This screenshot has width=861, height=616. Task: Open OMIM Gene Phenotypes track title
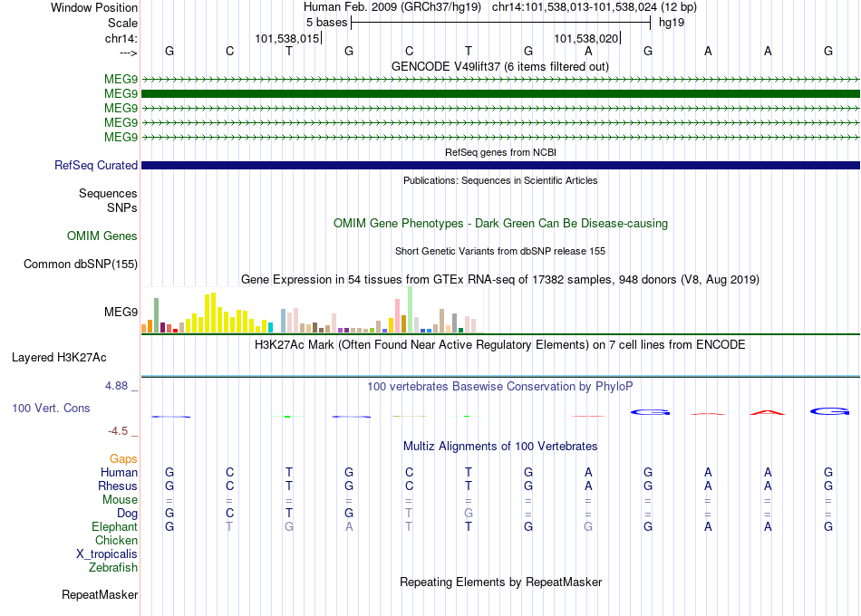(500, 224)
